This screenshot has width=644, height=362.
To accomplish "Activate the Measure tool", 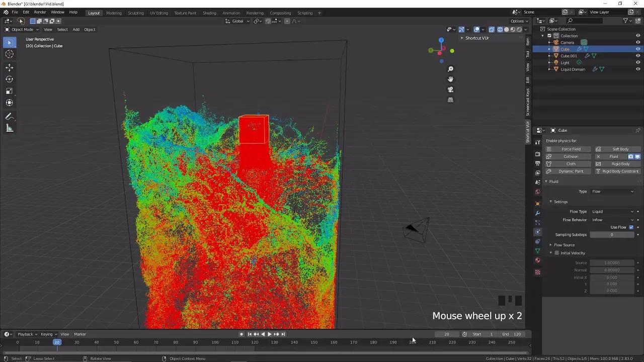I will click(9, 128).
